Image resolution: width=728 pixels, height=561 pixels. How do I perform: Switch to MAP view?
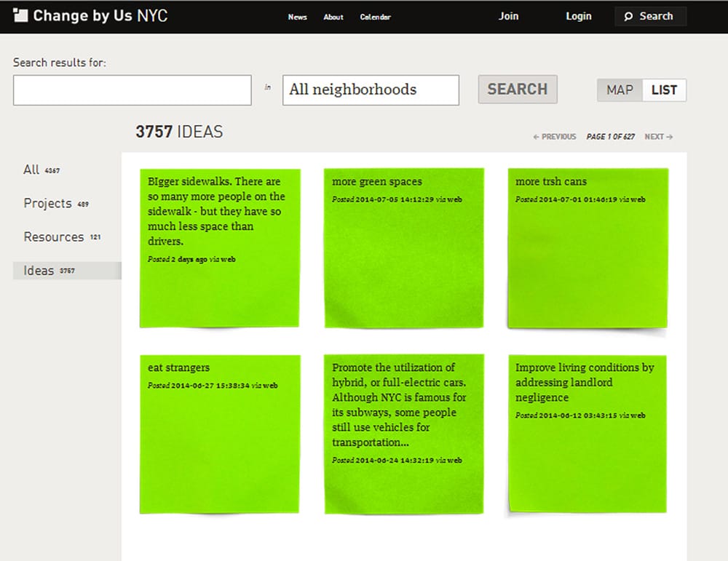620,90
